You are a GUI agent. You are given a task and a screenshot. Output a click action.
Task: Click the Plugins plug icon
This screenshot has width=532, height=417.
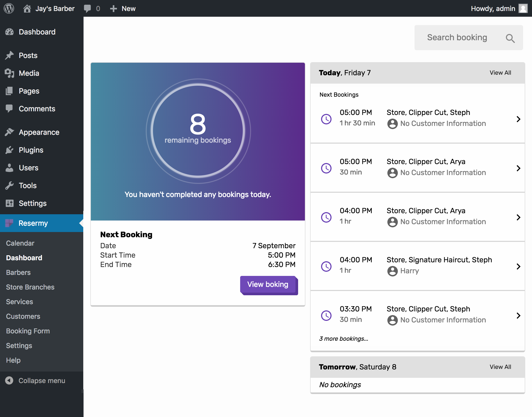click(x=9, y=150)
